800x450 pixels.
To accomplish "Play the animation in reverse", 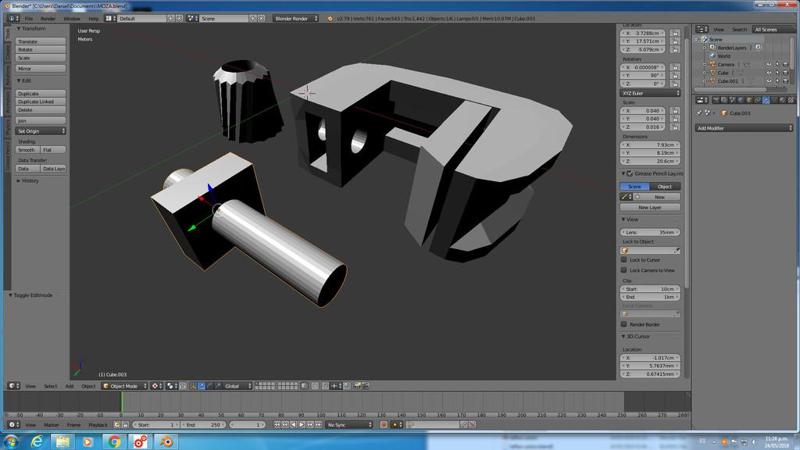I will [293, 425].
